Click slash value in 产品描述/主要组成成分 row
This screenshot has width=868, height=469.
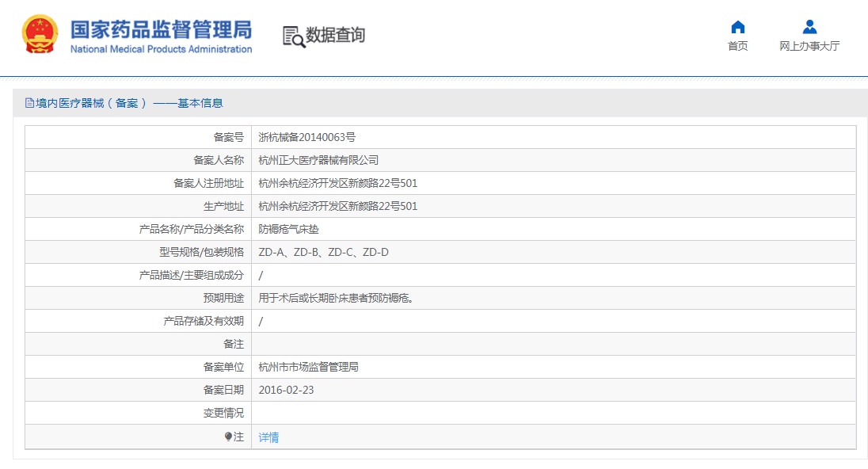pos(261,275)
